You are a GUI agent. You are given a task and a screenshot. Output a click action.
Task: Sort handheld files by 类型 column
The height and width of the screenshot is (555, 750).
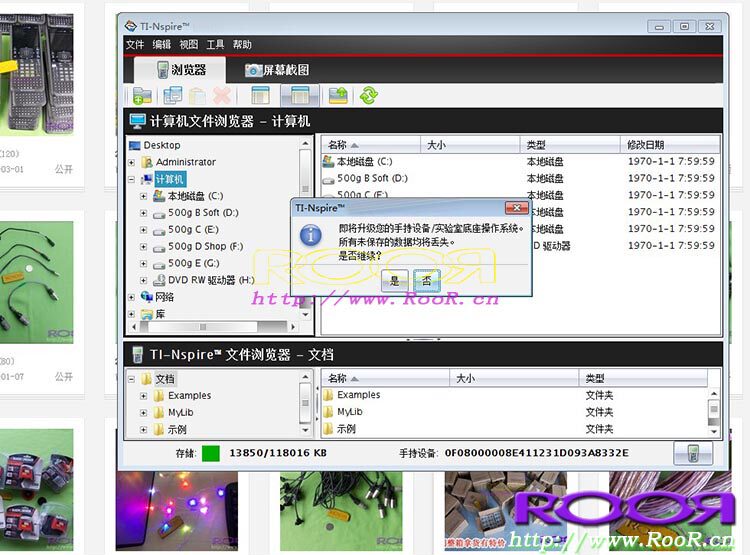[x=643, y=378]
